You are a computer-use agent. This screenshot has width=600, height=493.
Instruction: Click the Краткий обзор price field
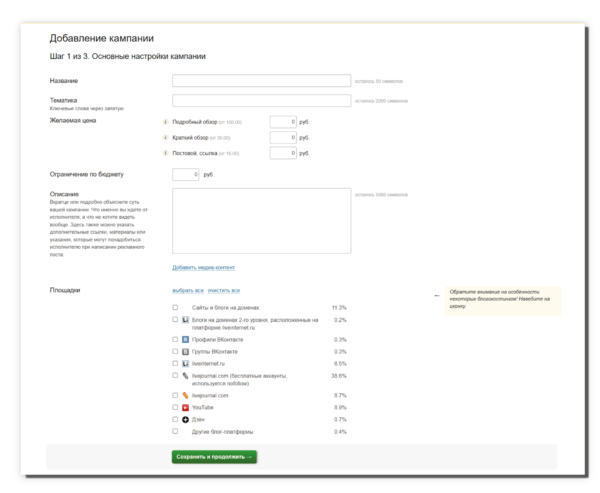coord(283,137)
